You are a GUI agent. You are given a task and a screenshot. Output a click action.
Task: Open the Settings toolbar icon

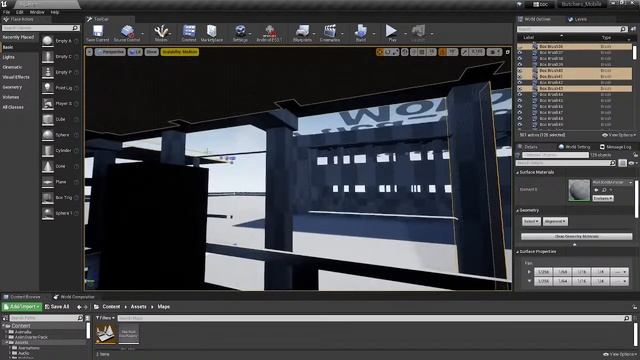[x=240, y=31]
